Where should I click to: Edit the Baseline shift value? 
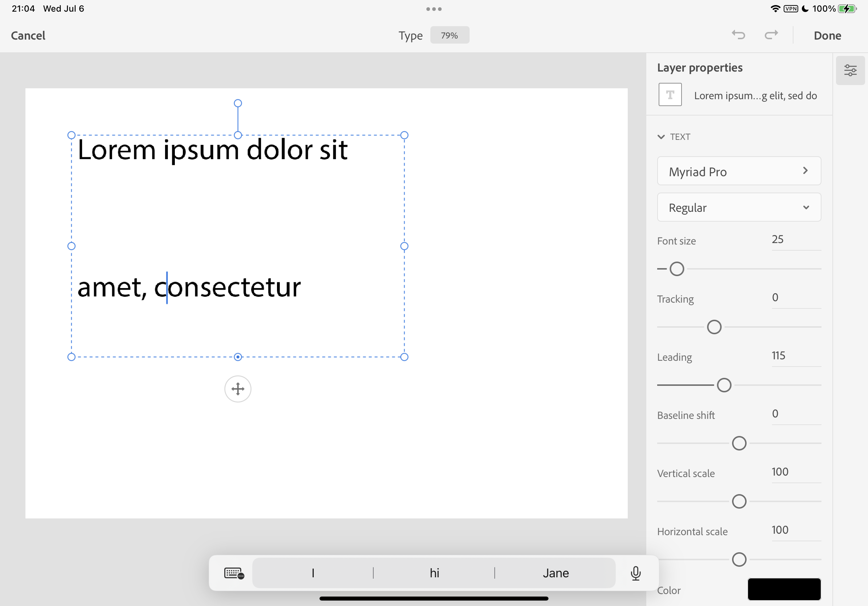tap(796, 414)
